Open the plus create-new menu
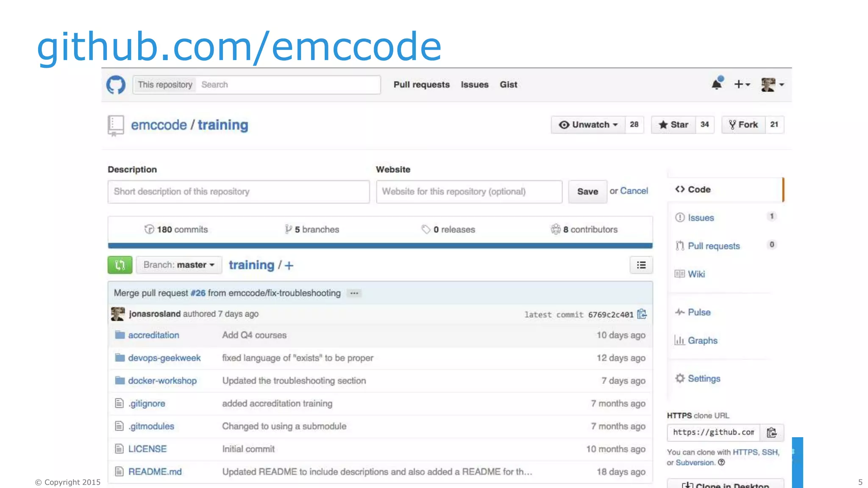Image resolution: width=868 pixels, height=488 pixels. tap(742, 84)
